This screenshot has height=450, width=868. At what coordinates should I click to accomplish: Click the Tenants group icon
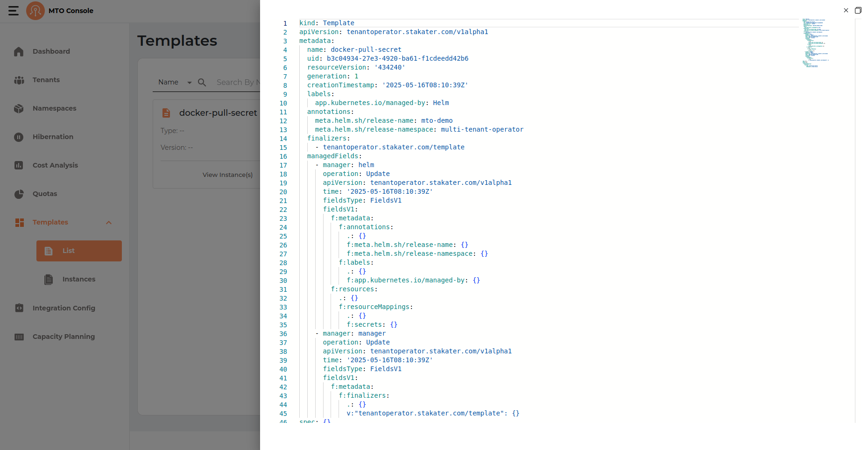click(19, 80)
